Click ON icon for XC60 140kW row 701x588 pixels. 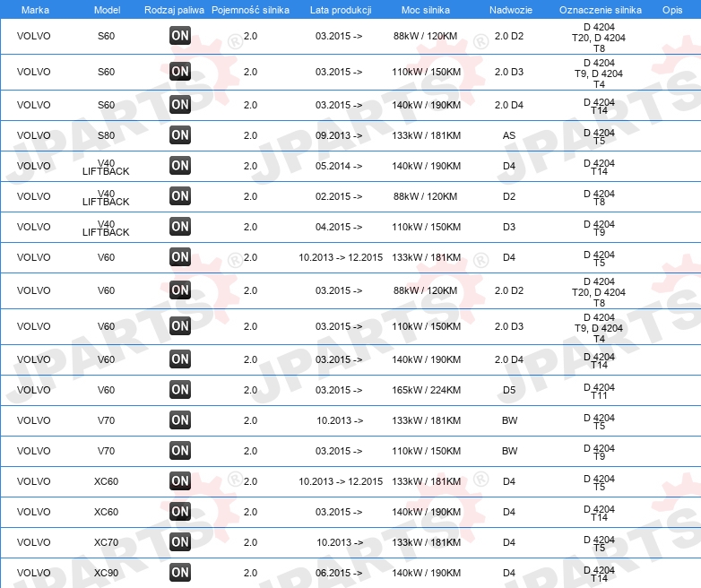[x=180, y=512]
